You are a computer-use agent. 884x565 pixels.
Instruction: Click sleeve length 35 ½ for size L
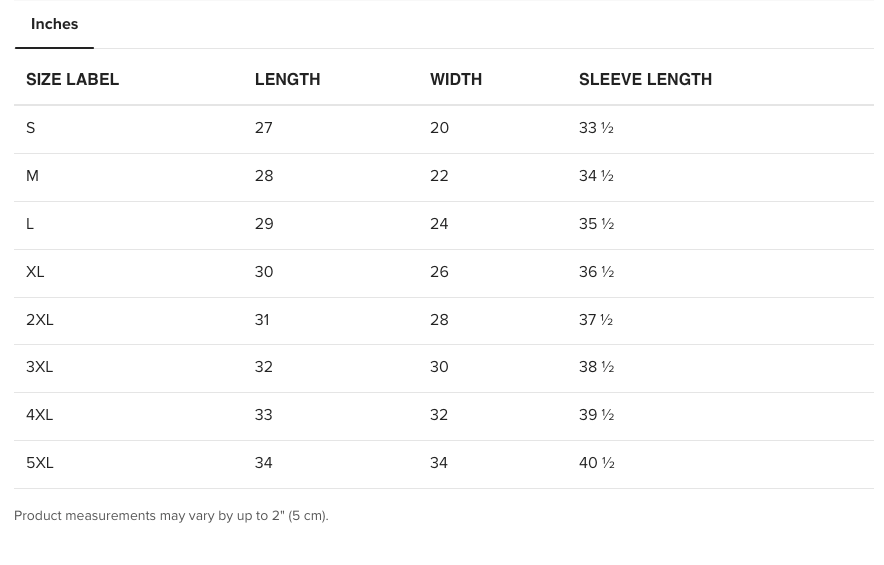pos(596,224)
